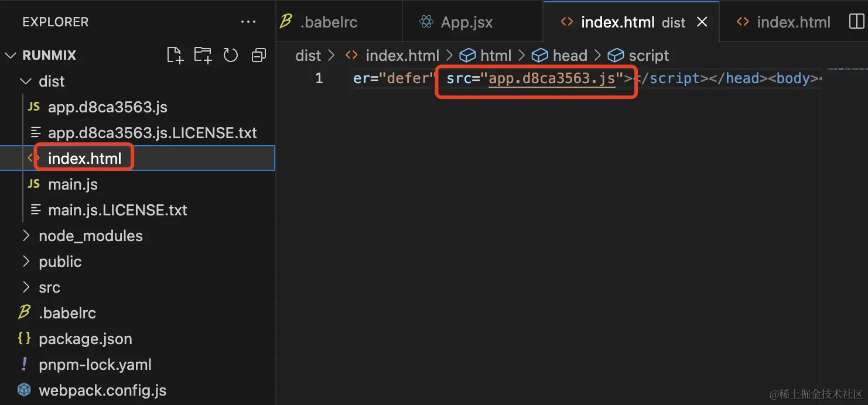Viewport: 868px width, 405px height.
Task: Collapse the RUNMIX root folder
Action: coord(11,56)
